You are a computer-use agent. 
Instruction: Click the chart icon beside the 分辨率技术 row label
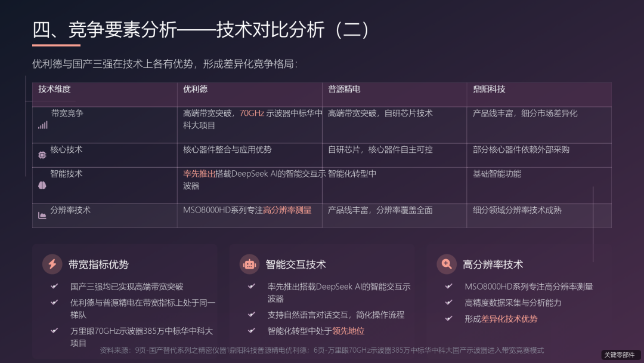tap(42, 216)
